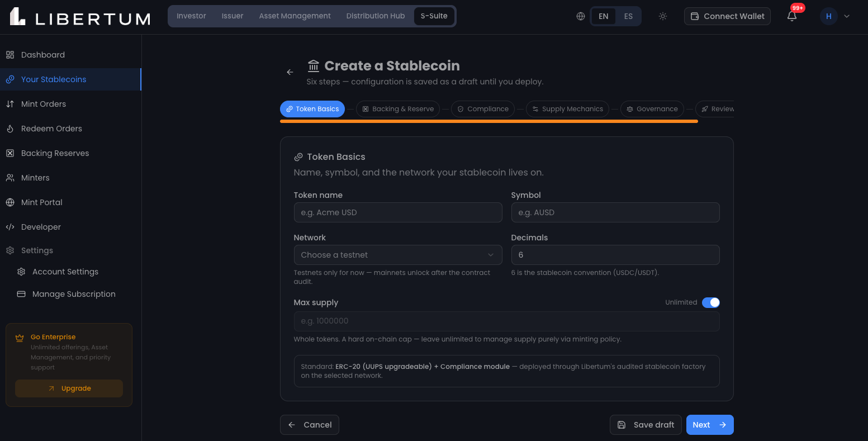Click the Token name input field
The width and height of the screenshot is (868, 441).
click(398, 212)
